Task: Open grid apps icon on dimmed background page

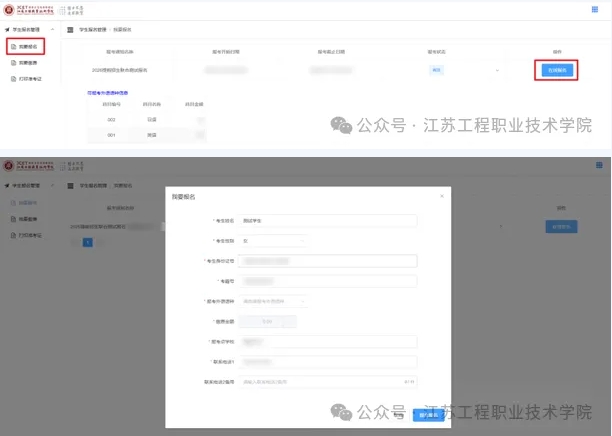Action: tap(599, 165)
